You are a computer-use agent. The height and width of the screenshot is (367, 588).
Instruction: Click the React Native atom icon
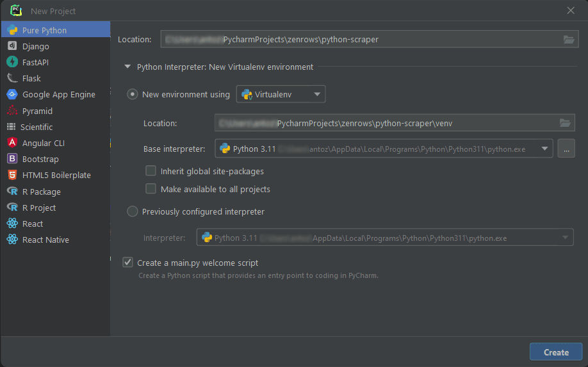pyautogui.click(x=12, y=239)
